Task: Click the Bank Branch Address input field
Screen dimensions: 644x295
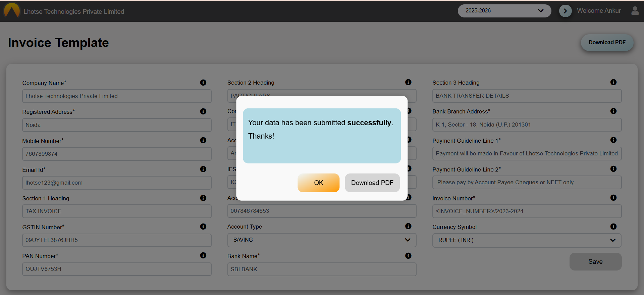Action: (x=527, y=125)
